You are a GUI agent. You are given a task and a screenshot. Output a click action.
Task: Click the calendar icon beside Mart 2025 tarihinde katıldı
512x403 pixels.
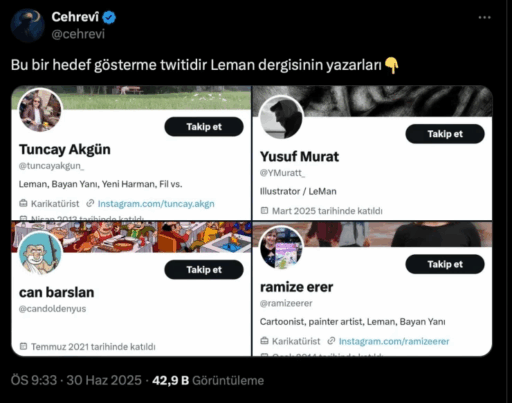tap(264, 211)
